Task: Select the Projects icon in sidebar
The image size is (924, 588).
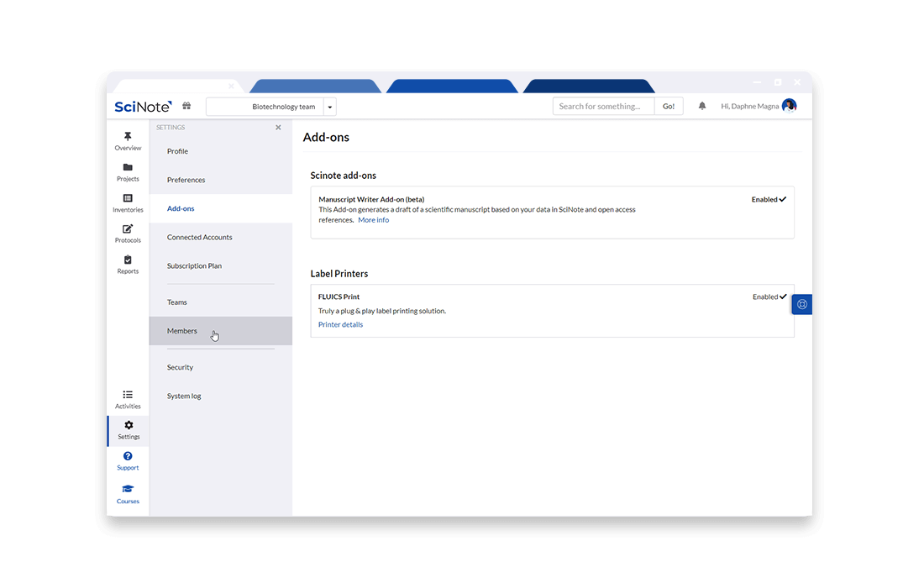Action: pyautogui.click(x=128, y=171)
